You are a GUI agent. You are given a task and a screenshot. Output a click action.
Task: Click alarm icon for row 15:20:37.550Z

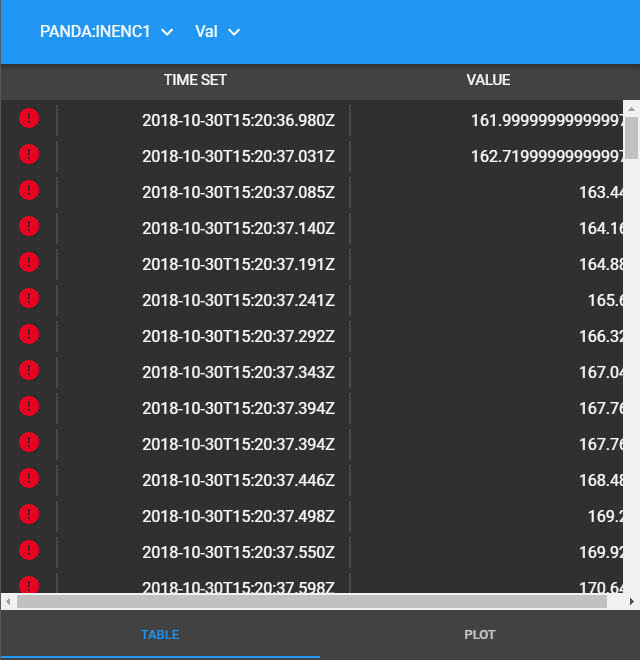pos(29,550)
